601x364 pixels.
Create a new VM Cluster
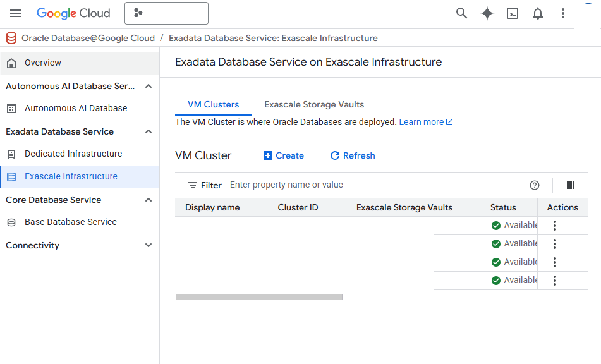pyautogui.click(x=283, y=155)
